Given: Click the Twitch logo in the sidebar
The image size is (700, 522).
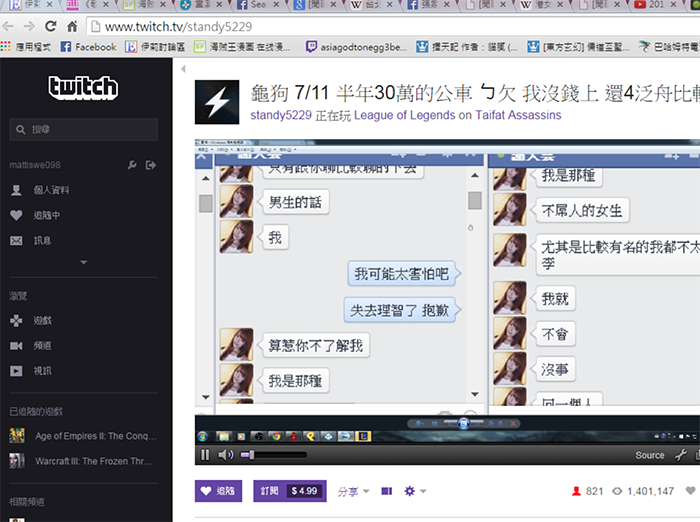Looking at the screenshot, I should pos(86,87).
